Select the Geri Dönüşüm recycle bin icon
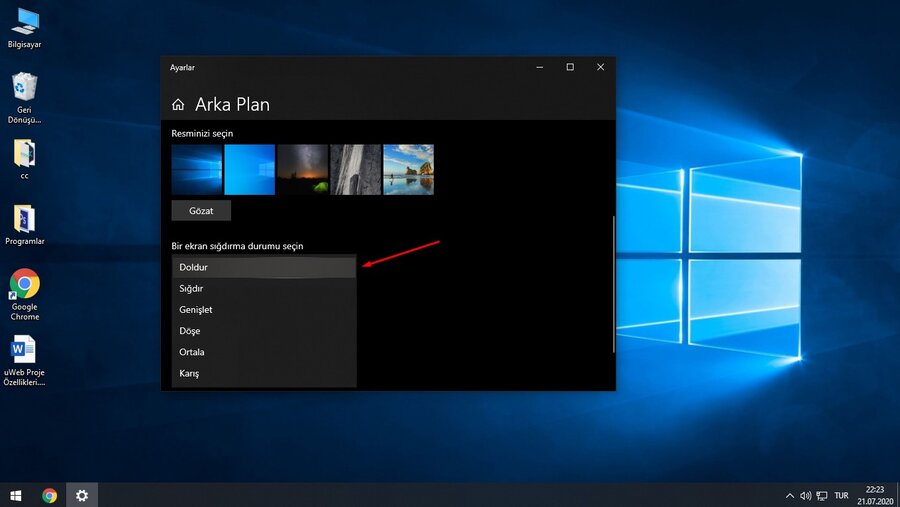 click(24, 98)
